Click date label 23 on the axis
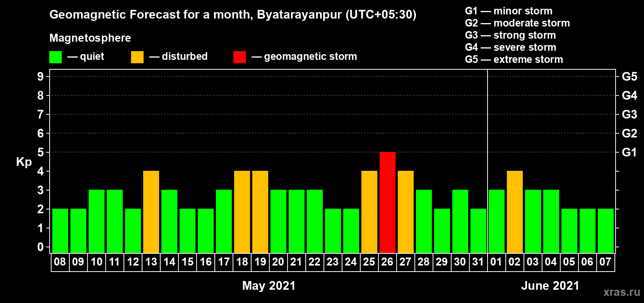This screenshot has height=303, width=644. (333, 262)
